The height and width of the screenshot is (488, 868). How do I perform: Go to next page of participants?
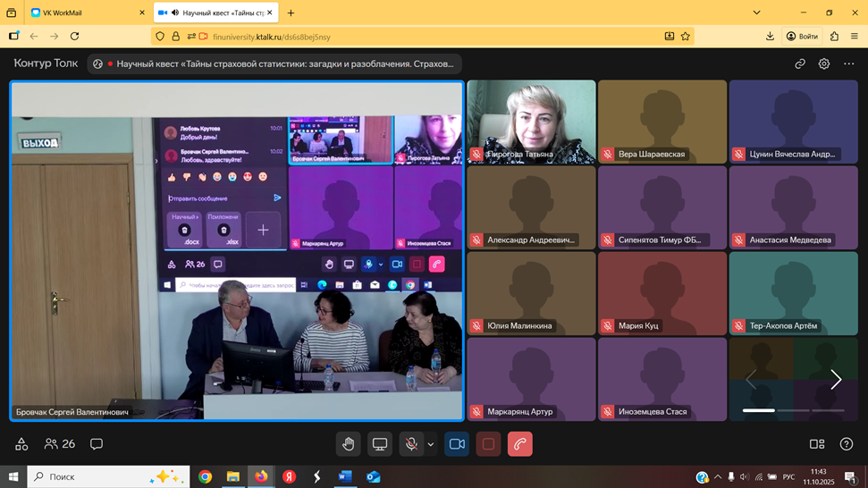coord(836,380)
